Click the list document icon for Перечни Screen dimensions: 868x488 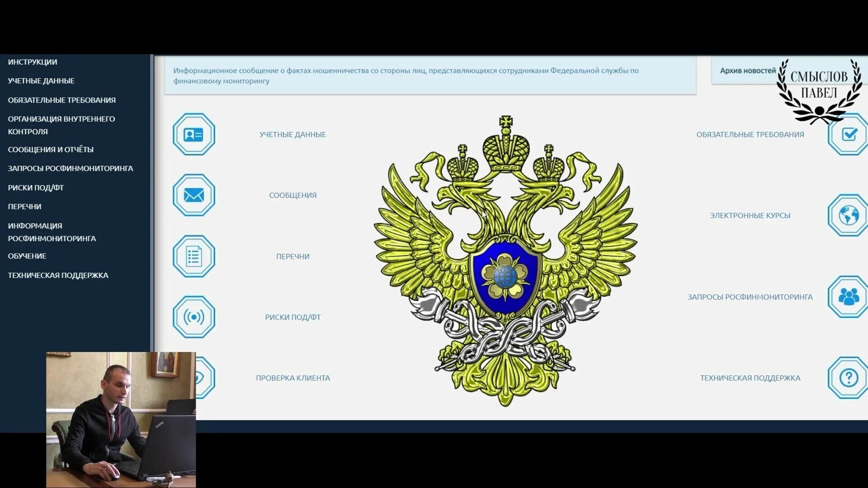tap(193, 256)
